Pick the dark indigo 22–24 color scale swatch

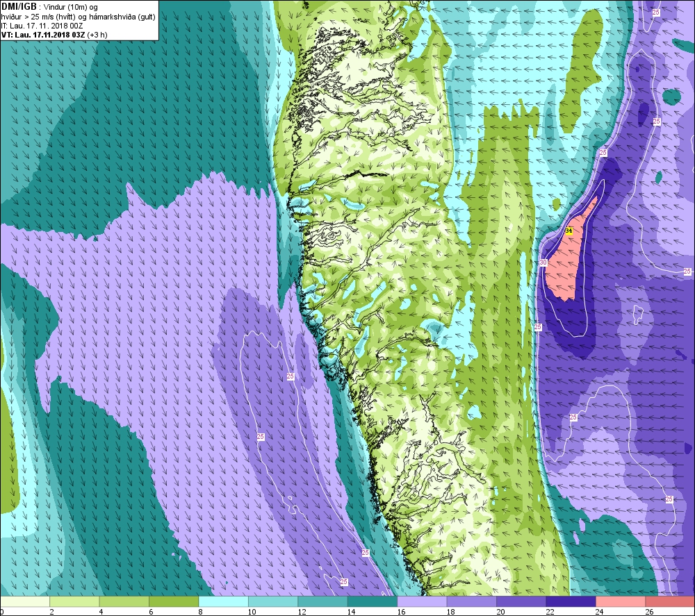tap(571, 601)
